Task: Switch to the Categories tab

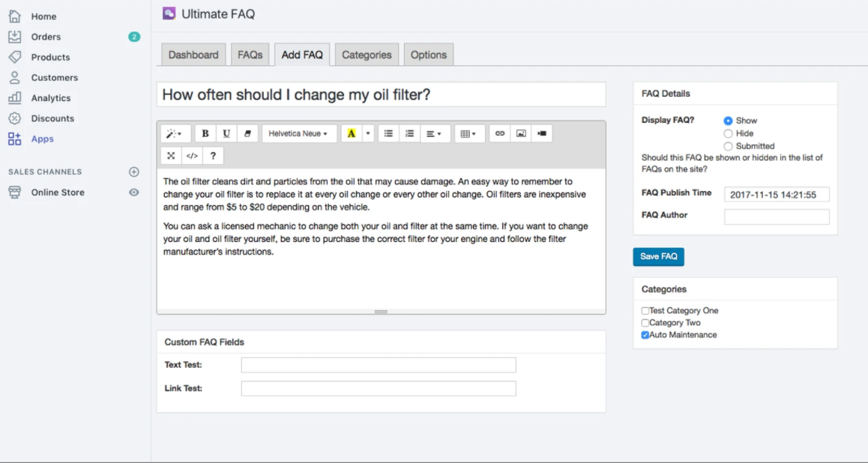Action: [367, 55]
